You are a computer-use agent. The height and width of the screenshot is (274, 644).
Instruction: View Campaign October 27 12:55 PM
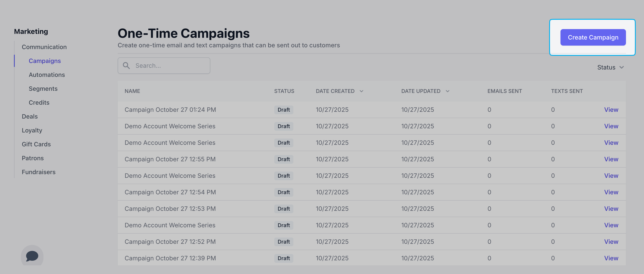[x=611, y=159]
